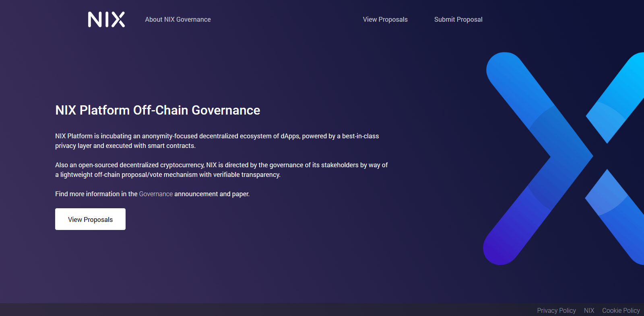Open Privacy Policy footer link
The height and width of the screenshot is (316, 644).
pyautogui.click(x=556, y=310)
